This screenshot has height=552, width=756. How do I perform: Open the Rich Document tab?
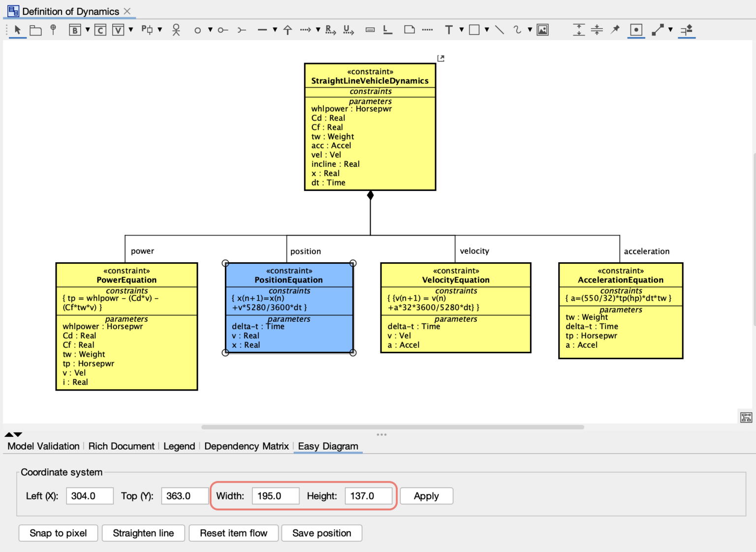pyautogui.click(x=122, y=446)
